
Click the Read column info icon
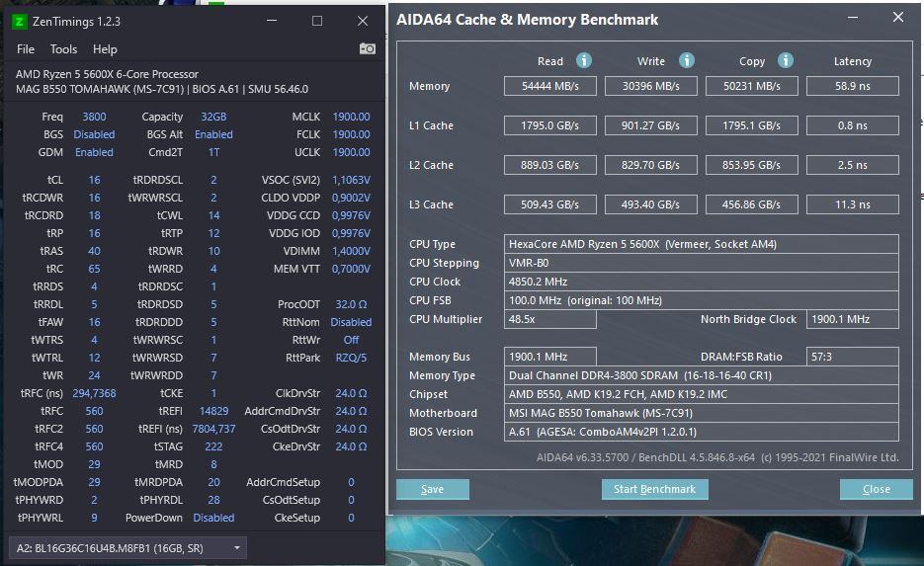(x=583, y=60)
